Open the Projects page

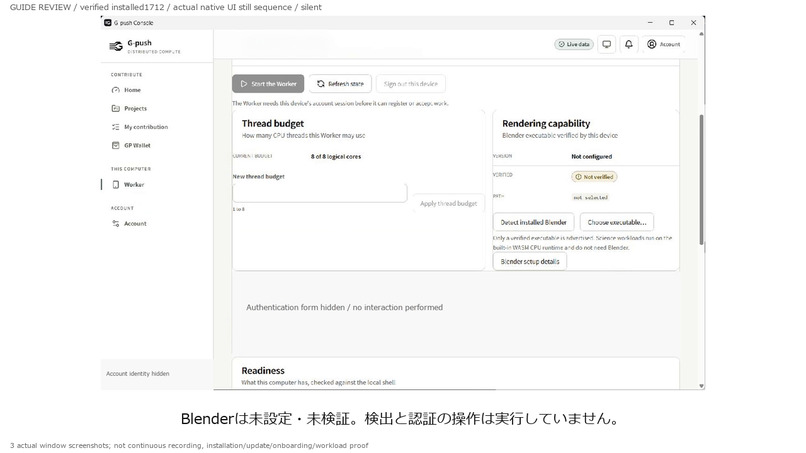135,108
